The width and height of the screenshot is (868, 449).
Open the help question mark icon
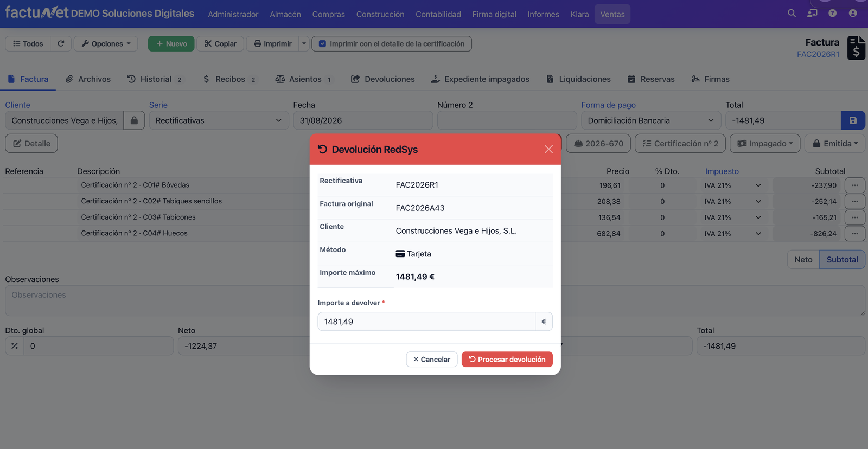pyautogui.click(x=832, y=13)
